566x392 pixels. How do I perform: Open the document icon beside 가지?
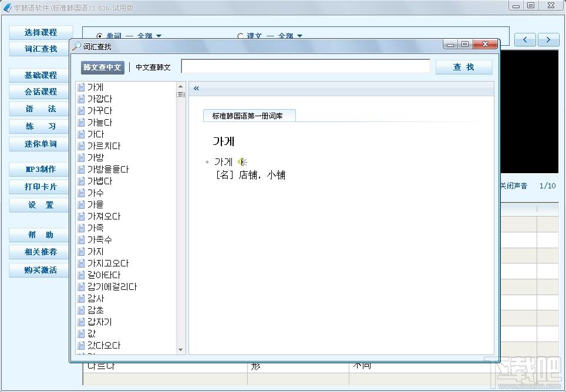[81, 251]
